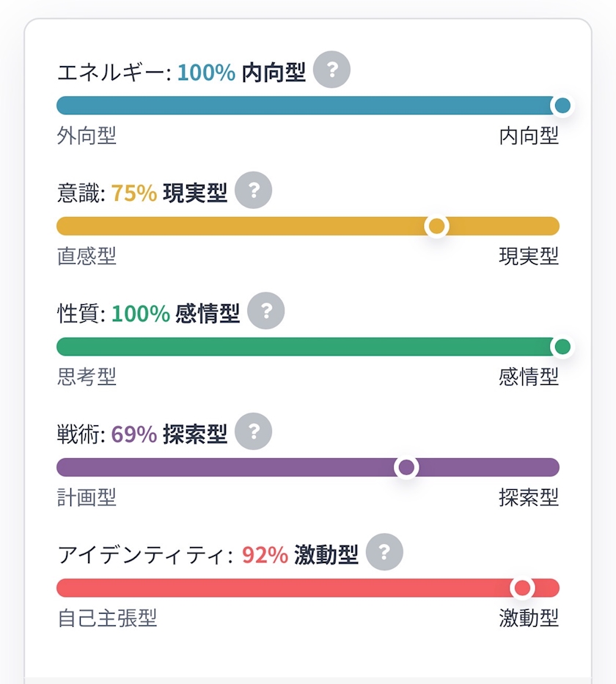The height and width of the screenshot is (684, 616).
Task: Click the 直感型 label under the yellow bar
Action: click(x=87, y=256)
